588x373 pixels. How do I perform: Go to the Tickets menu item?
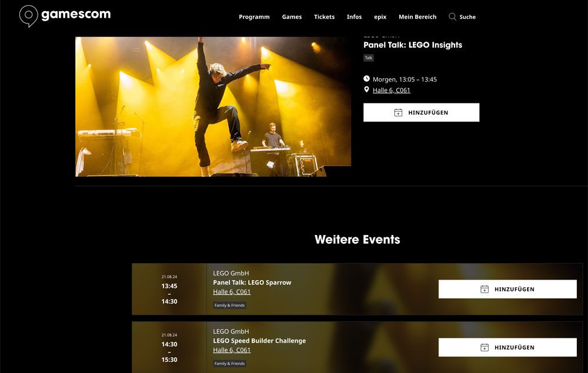[324, 17]
